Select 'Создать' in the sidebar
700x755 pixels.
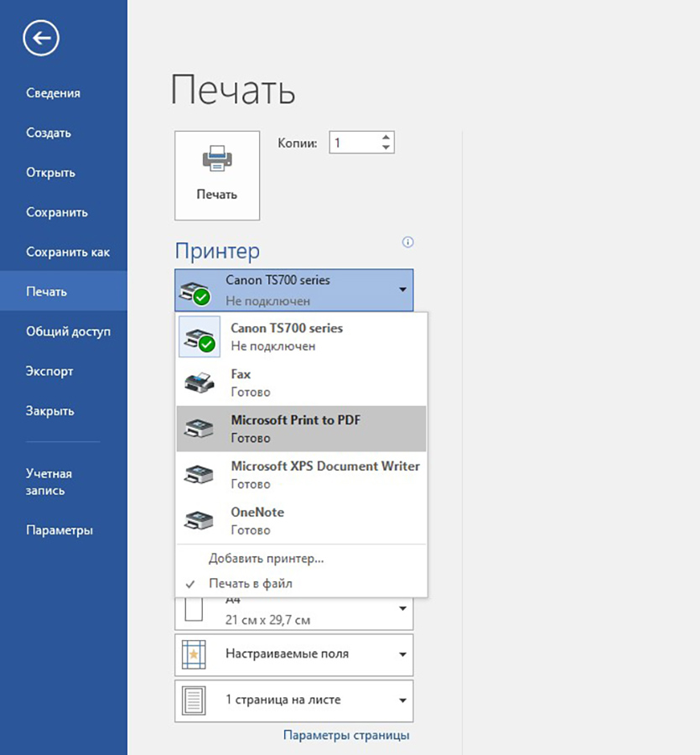49,133
